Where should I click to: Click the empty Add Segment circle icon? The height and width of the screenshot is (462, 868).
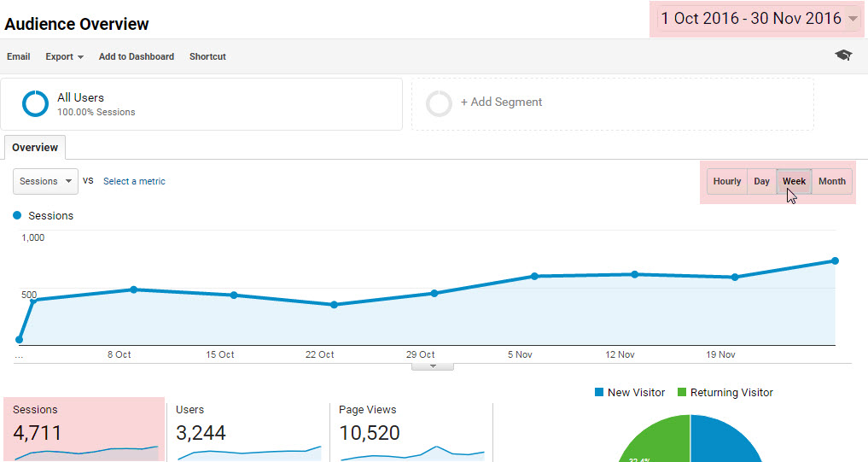click(x=439, y=103)
